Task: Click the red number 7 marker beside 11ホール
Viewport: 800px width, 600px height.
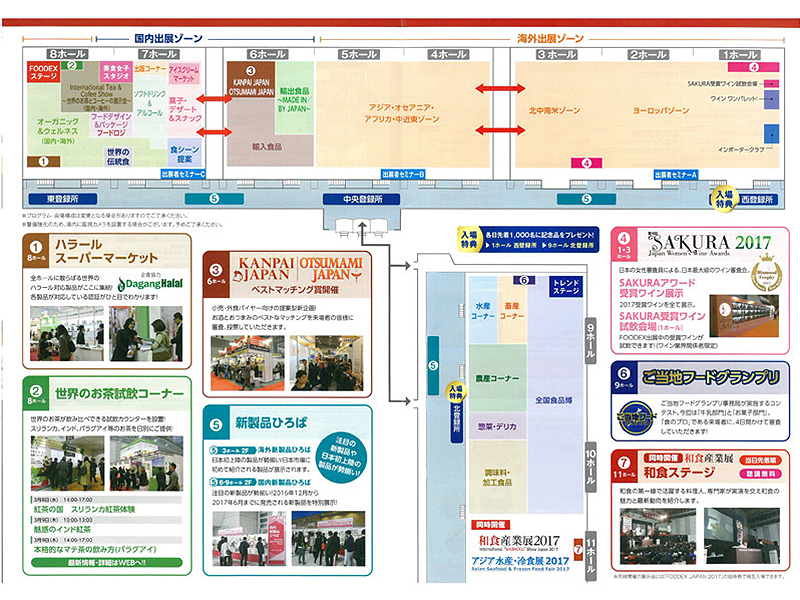Action: point(578,549)
